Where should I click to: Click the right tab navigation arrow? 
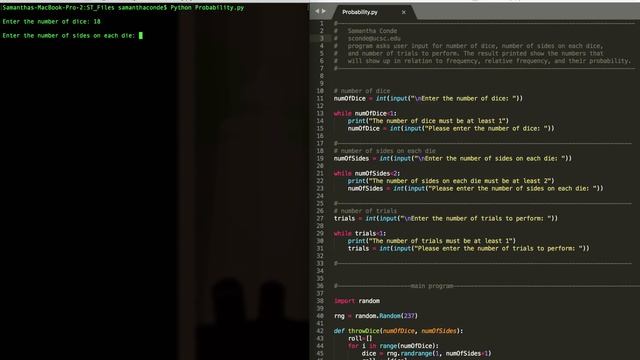[x=324, y=11]
